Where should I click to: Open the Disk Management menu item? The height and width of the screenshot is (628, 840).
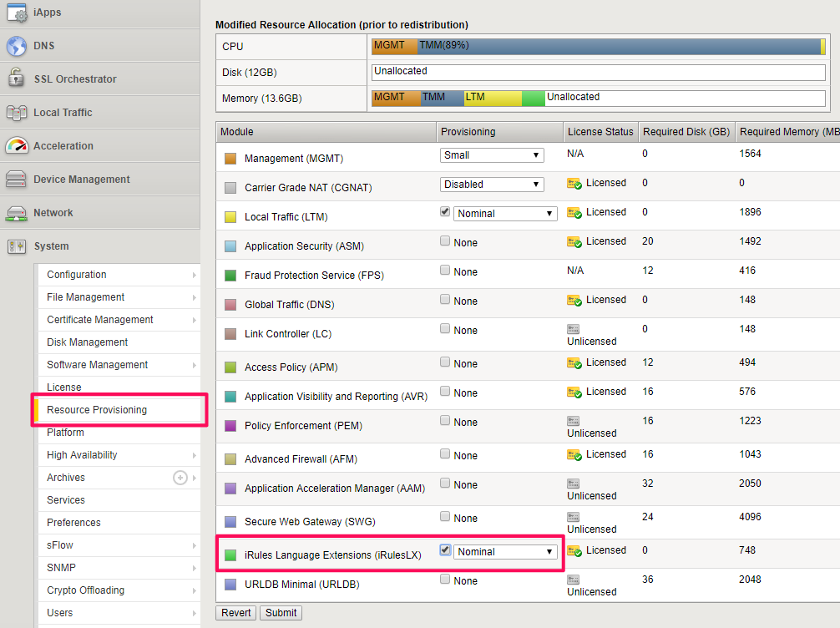(x=119, y=342)
